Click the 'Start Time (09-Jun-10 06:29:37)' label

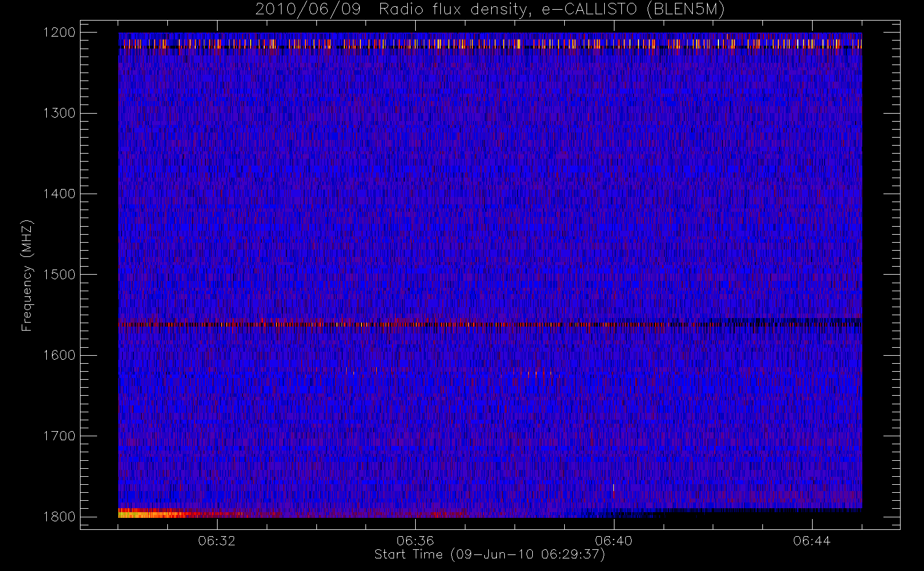click(489, 554)
